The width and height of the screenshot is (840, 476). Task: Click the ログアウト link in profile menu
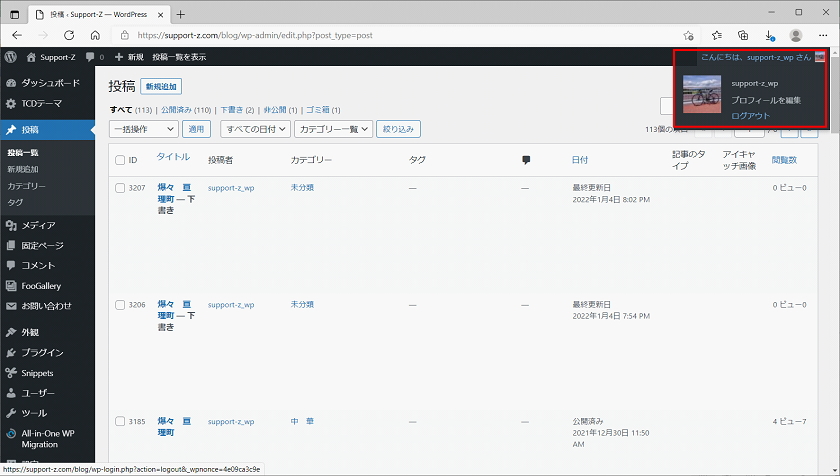(x=750, y=116)
